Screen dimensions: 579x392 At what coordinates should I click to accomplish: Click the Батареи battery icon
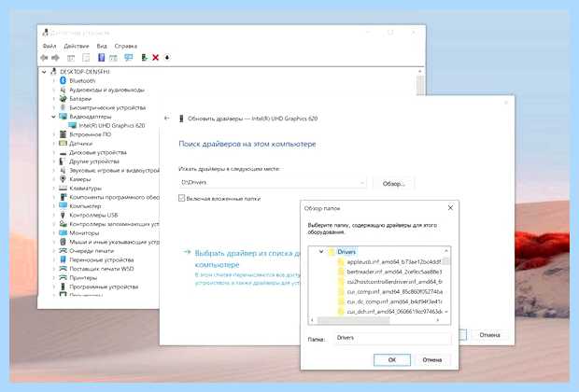pyautogui.click(x=63, y=99)
